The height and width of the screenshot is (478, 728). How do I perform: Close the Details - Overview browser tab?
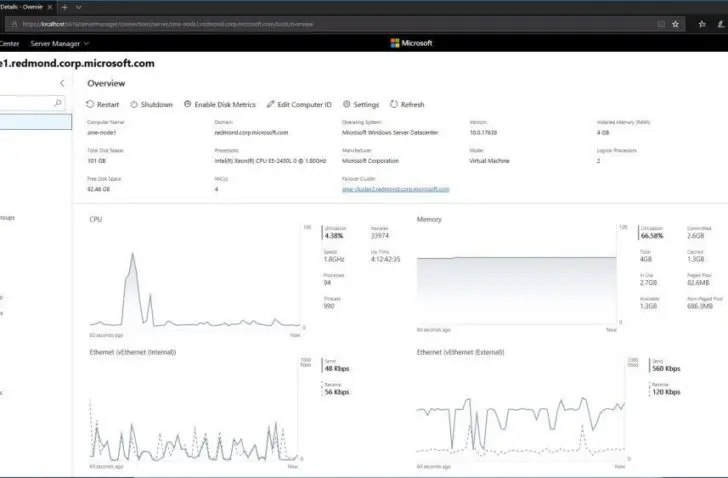[50, 7]
